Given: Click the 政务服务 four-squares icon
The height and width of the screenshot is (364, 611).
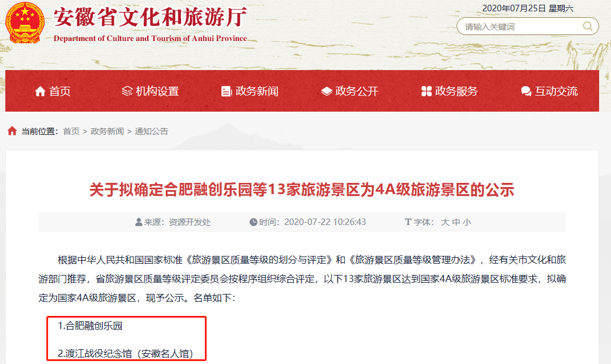Looking at the screenshot, I should [426, 91].
